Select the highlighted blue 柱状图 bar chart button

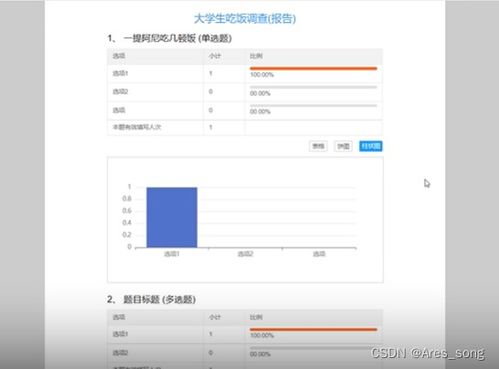tap(371, 146)
